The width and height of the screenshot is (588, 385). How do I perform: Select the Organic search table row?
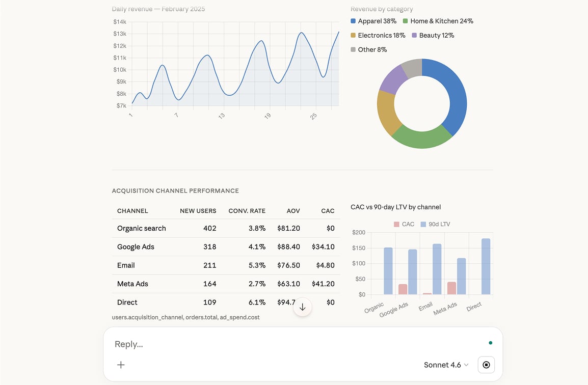(226, 228)
